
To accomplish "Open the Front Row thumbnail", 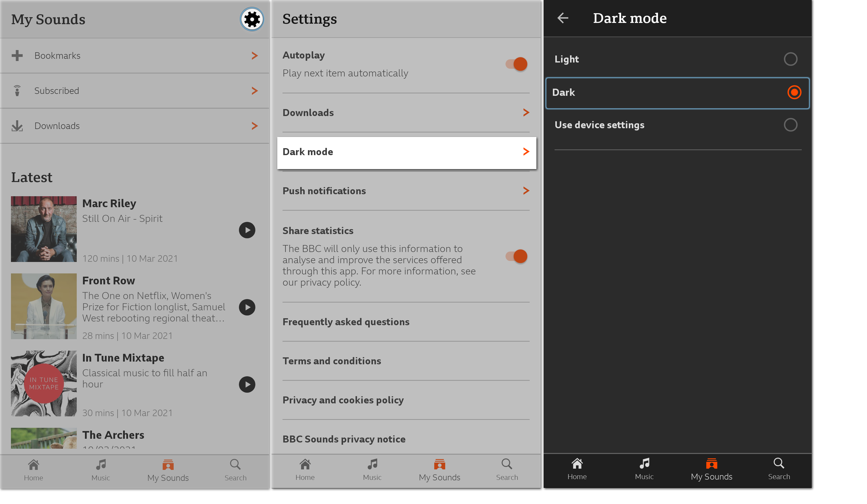I will point(44,306).
